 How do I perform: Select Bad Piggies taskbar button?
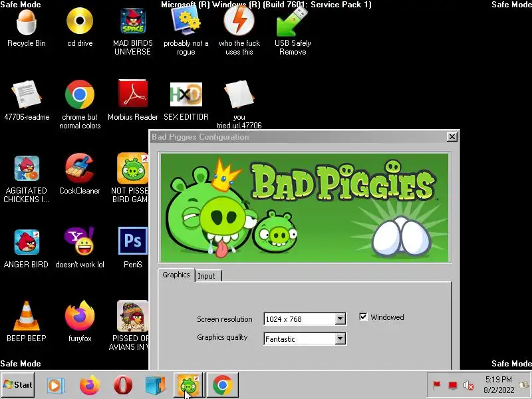(x=189, y=385)
